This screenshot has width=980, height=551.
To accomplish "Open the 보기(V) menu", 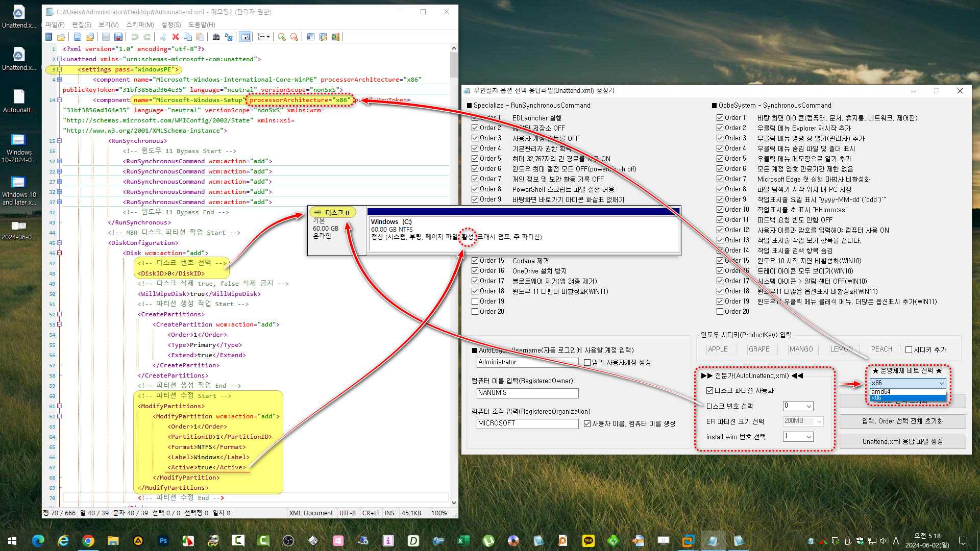I will 108,24.
